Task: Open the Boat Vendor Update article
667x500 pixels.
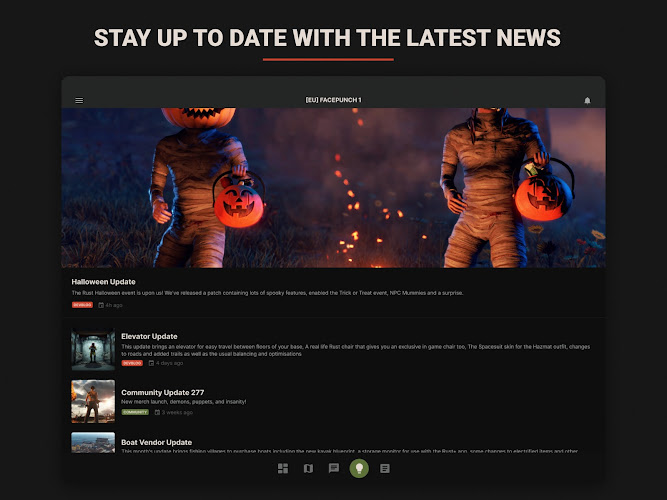Action: (x=157, y=443)
